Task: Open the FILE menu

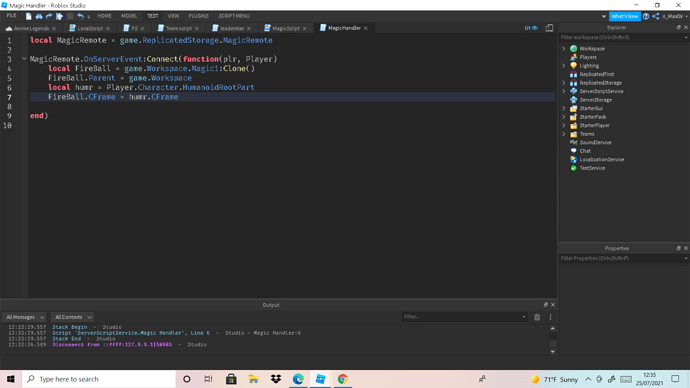Action: (x=11, y=16)
